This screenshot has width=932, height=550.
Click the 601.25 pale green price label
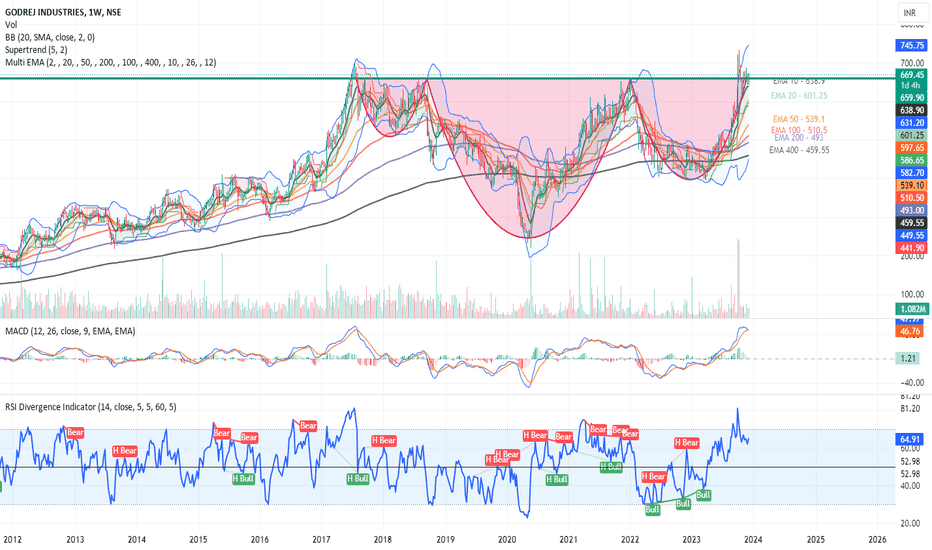coord(912,135)
